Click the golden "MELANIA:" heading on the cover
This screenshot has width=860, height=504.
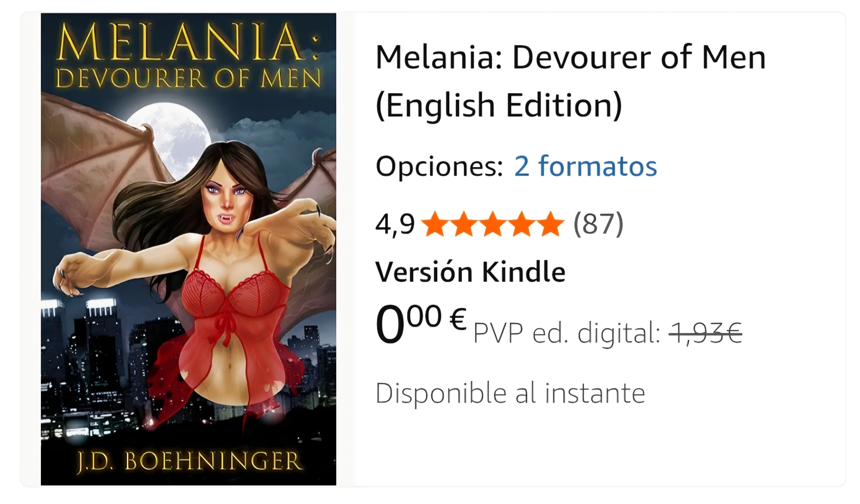(189, 42)
